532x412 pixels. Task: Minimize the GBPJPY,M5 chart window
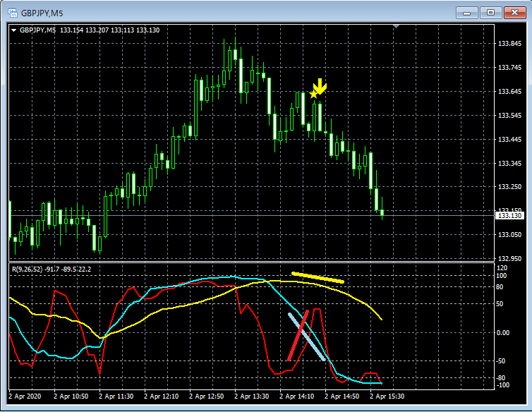click(467, 13)
